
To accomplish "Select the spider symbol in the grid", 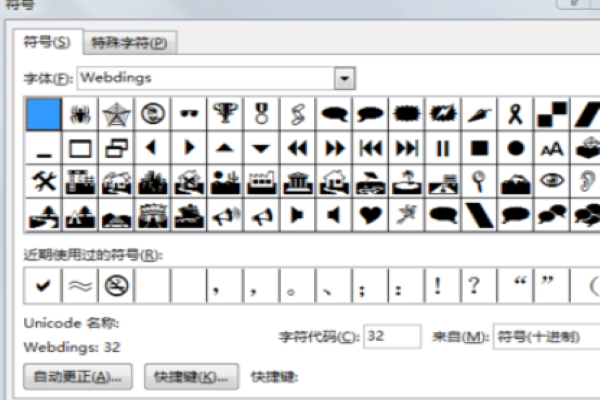I will 80,114.
